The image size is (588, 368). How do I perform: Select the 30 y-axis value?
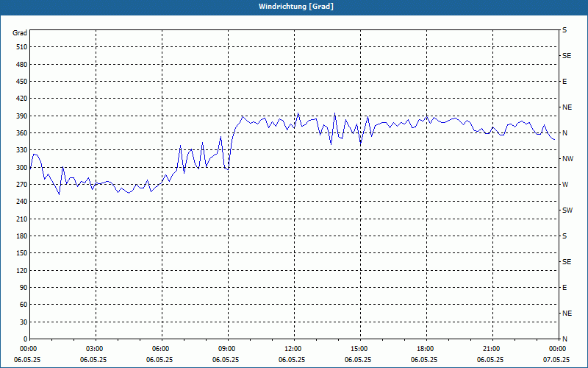tap(24, 322)
